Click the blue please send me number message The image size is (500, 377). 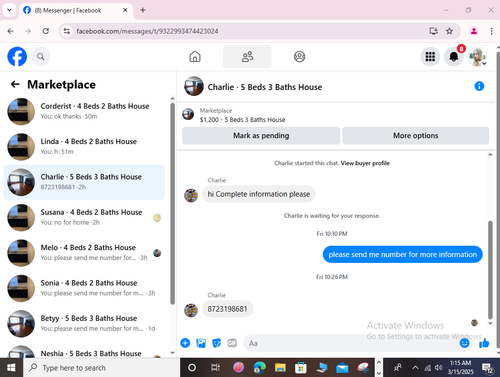pos(402,254)
